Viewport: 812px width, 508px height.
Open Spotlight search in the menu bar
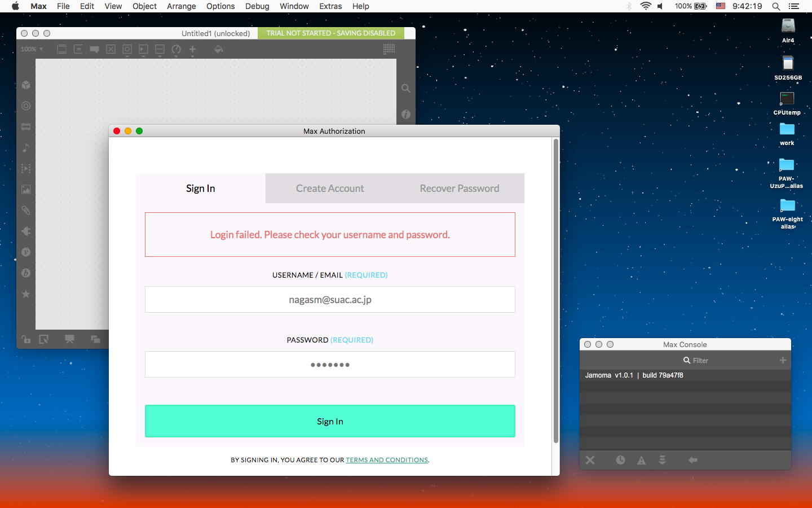pos(776,6)
